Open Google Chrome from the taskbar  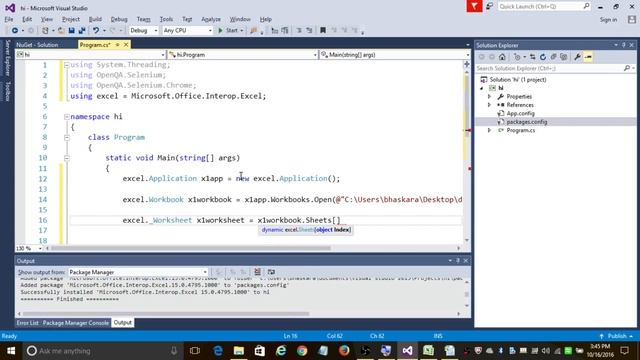tap(302, 351)
